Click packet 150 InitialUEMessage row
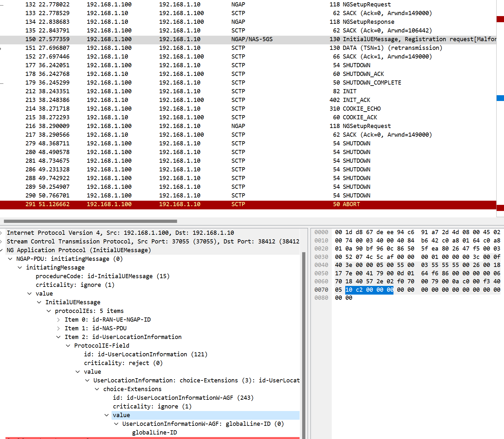Screen dimensions: 504x439 pyautogui.click(x=193, y=39)
